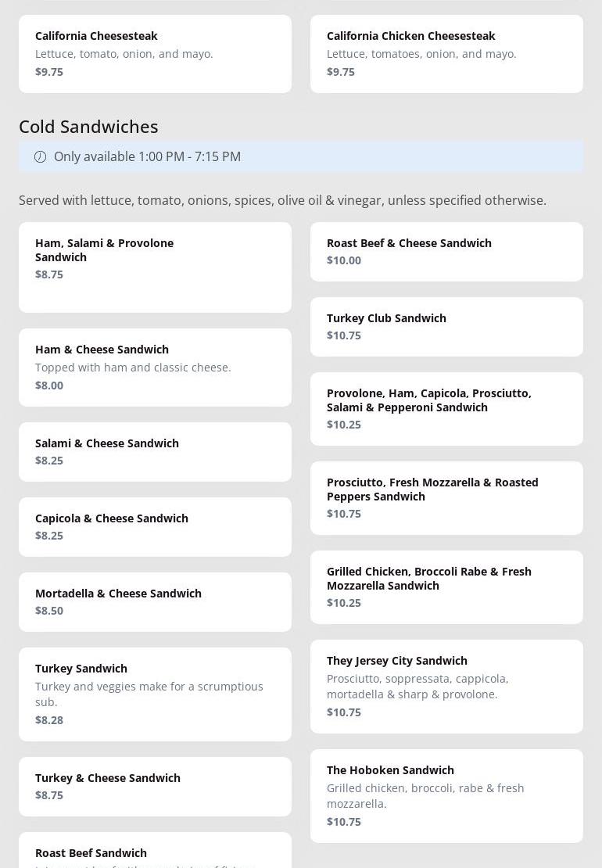Select the Turkey Sandwich for $8.28

tap(155, 694)
